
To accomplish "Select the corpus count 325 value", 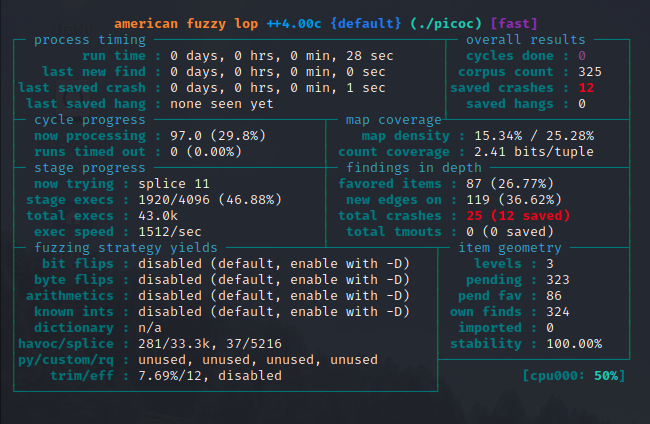I will [x=590, y=72].
